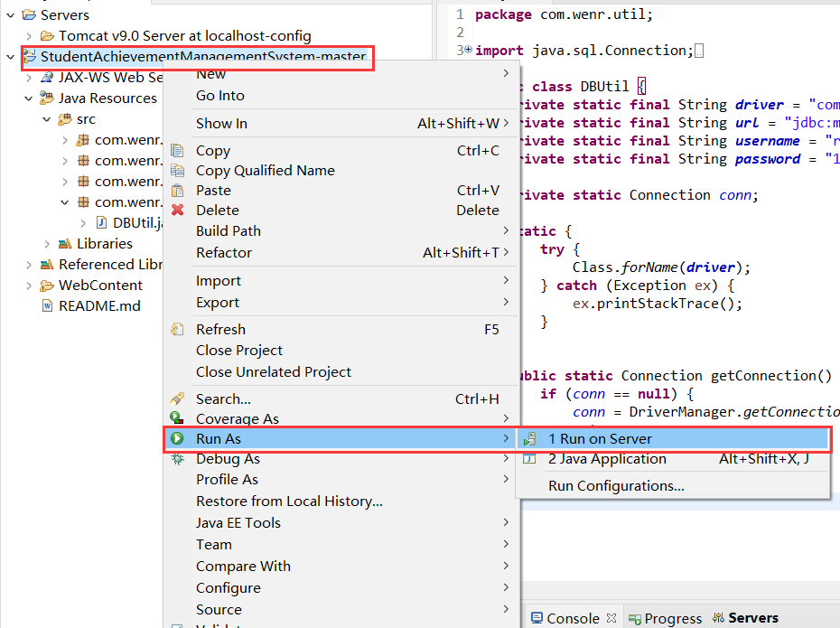Click the Java Application icon in submenu

coord(529,458)
